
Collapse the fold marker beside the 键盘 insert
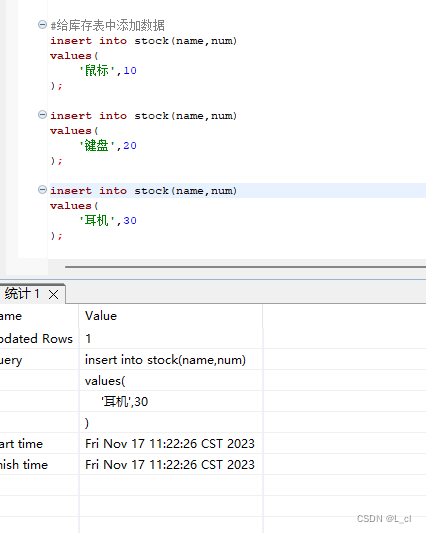[x=42, y=115]
